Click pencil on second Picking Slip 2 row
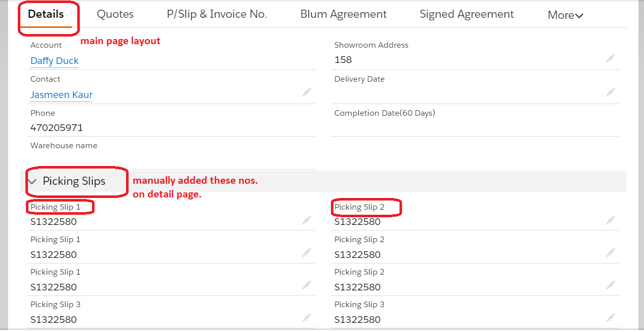This screenshot has width=644, height=332. point(610,253)
